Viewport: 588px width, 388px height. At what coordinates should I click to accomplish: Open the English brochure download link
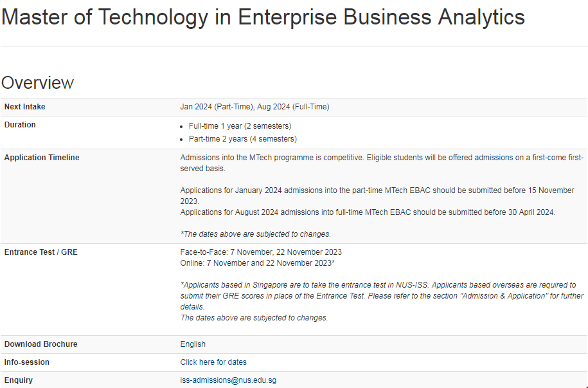[x=193, y=344]
